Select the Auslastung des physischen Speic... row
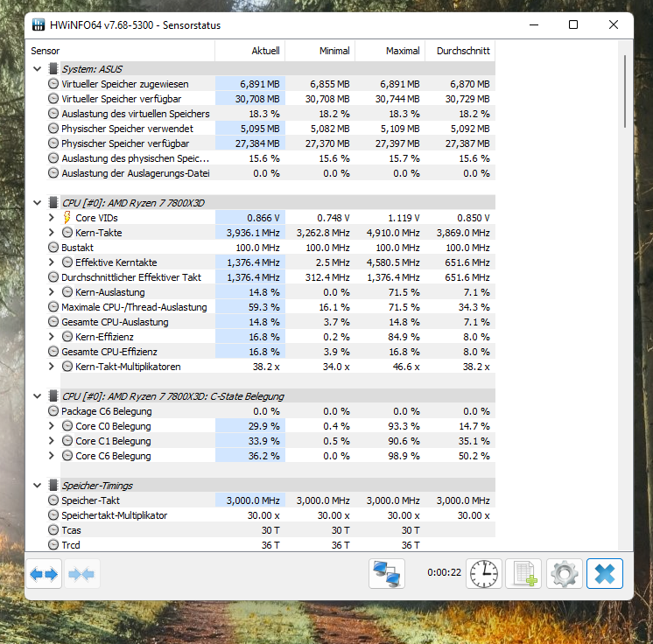Screen dimensions: 653x644 pyautogui.click(x=271, y=158)
